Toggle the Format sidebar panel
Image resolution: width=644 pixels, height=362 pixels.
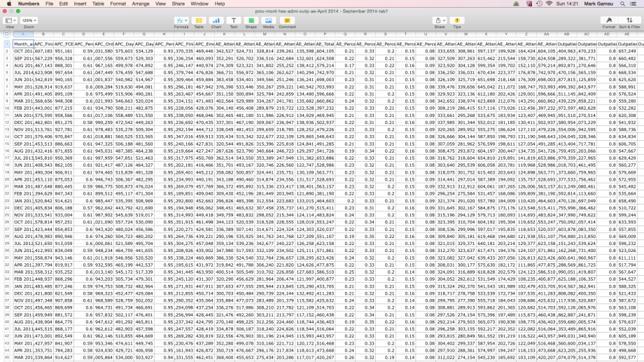click(x=609, y=22)
